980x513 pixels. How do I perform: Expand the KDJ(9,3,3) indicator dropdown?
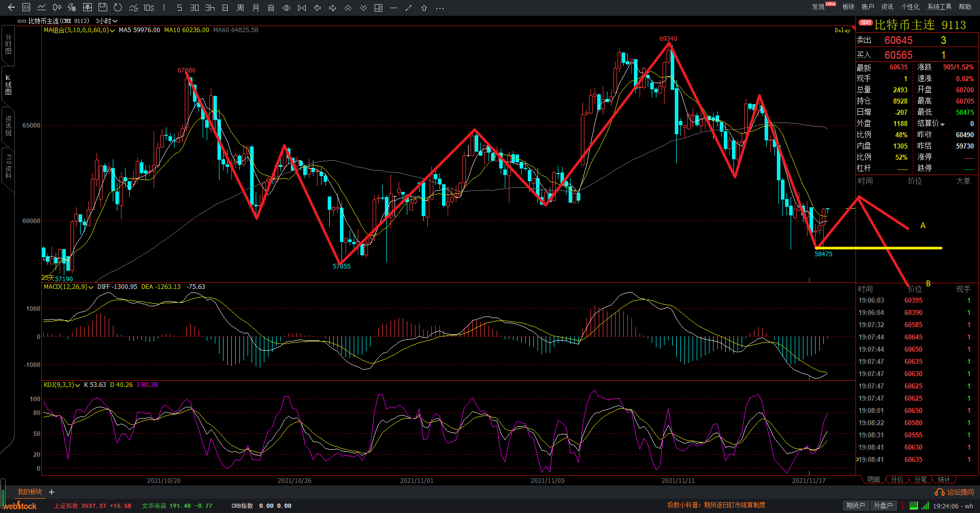tap(78, 385)
